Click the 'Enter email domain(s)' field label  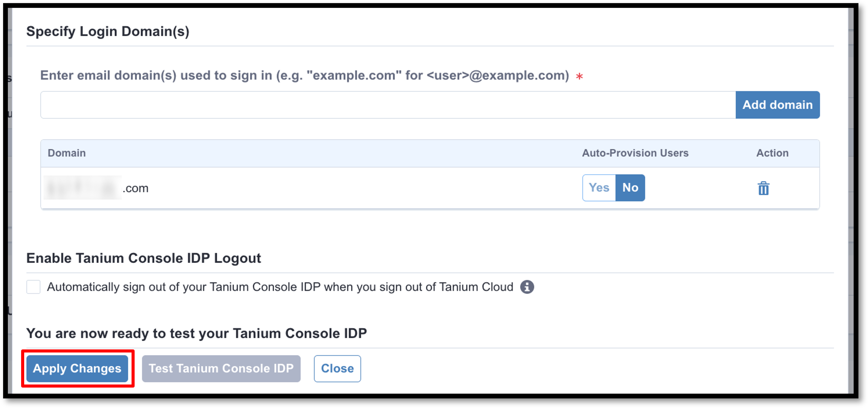tap(305, 75)
